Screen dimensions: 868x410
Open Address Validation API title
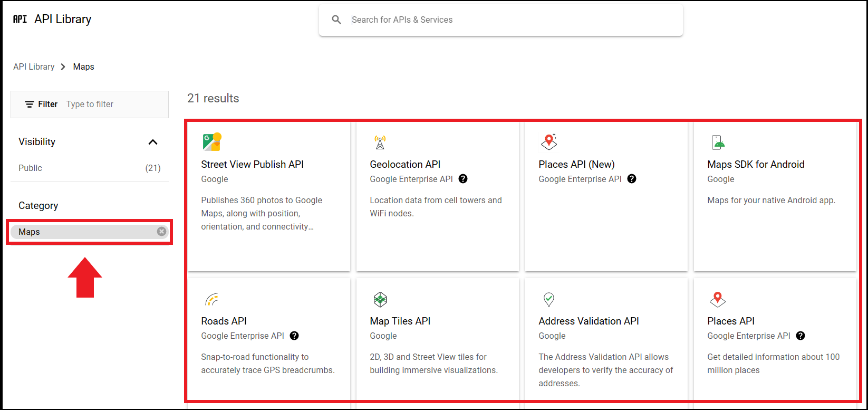click(x=589, y=321)
